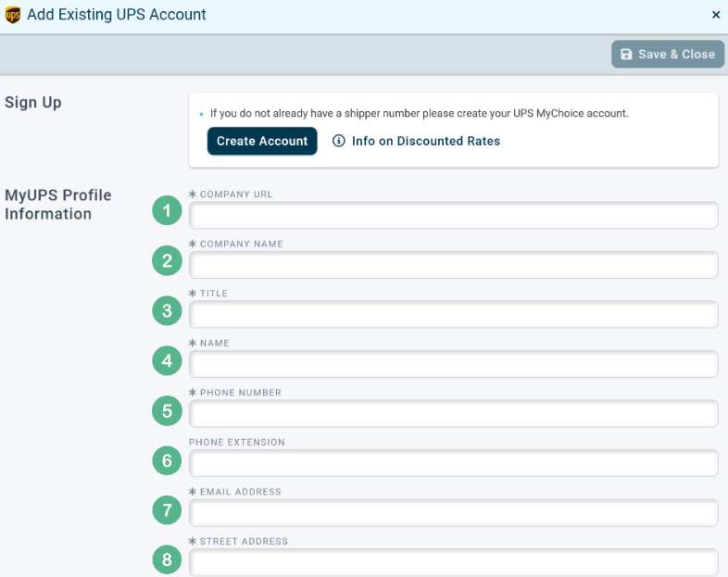This screenshot has height=577, width=728.
Task: Focus the Company Name input field
Action: coord(454,265)
